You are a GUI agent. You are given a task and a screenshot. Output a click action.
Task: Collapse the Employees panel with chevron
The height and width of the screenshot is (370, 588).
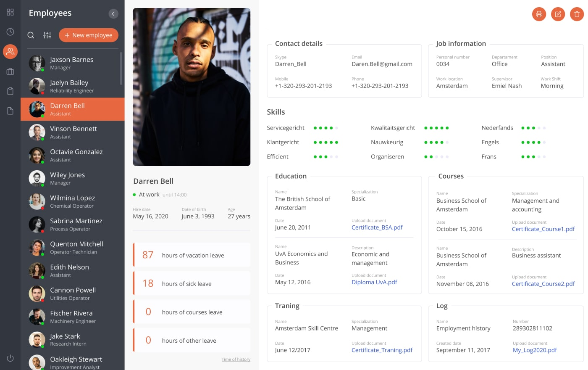[x=113, y=14]
